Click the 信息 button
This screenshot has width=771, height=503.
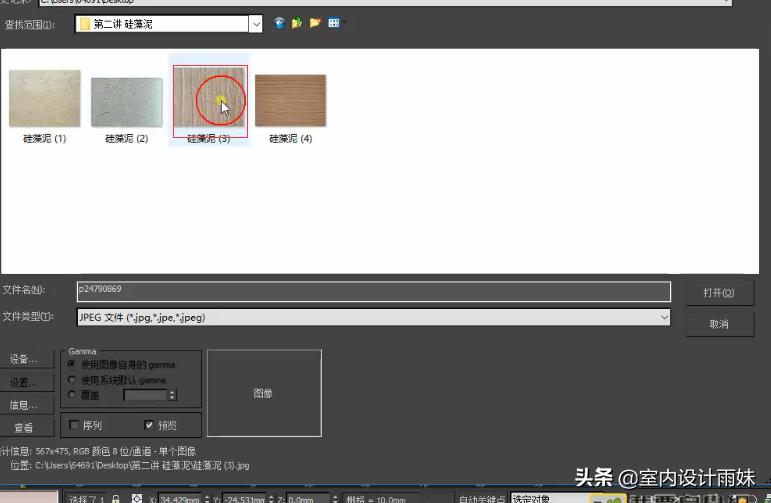coord(25,405)
